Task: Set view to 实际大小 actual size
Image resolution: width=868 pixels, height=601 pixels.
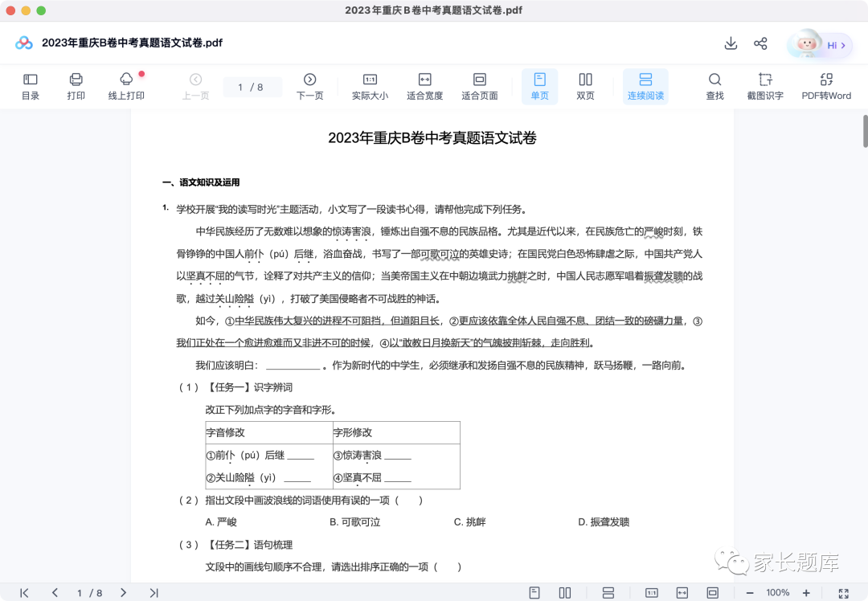Action: 370,86
